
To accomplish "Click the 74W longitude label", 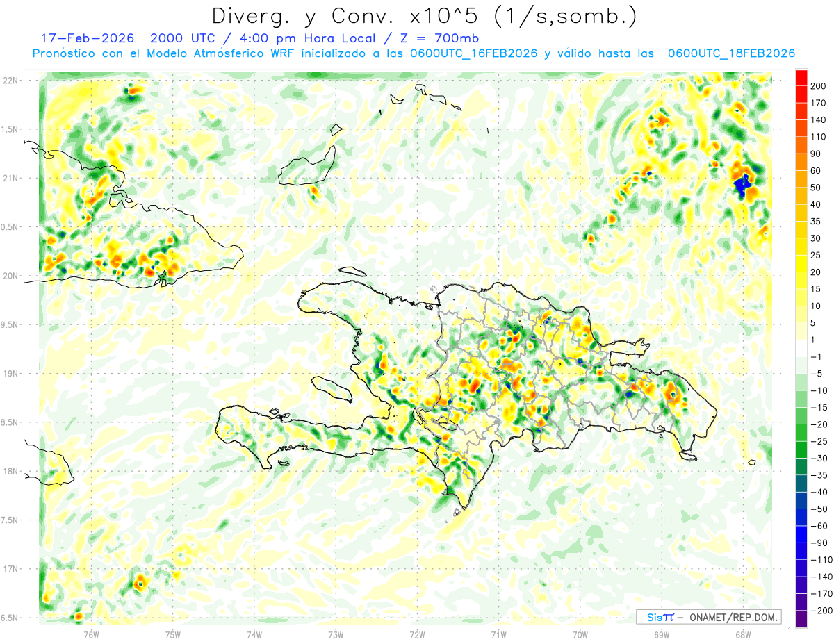I will point(254,634).
